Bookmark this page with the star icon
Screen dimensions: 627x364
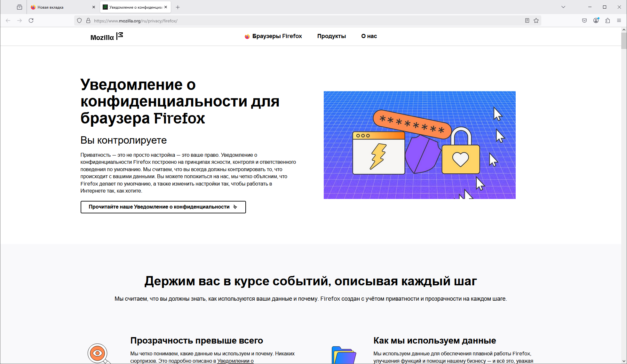536,20
